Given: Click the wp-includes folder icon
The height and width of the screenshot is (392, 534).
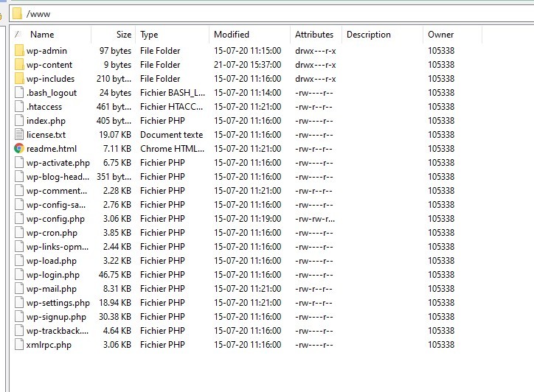Looking at the screenshot, I should point(19,79).
